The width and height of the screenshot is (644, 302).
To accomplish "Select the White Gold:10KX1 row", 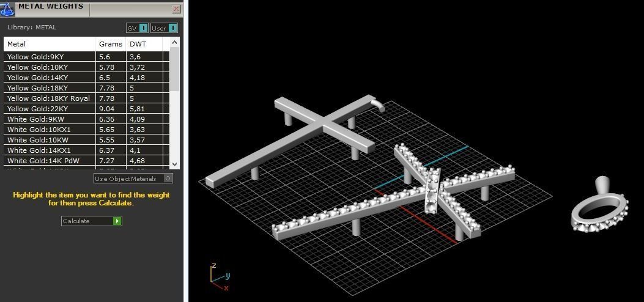I will 86,129.
